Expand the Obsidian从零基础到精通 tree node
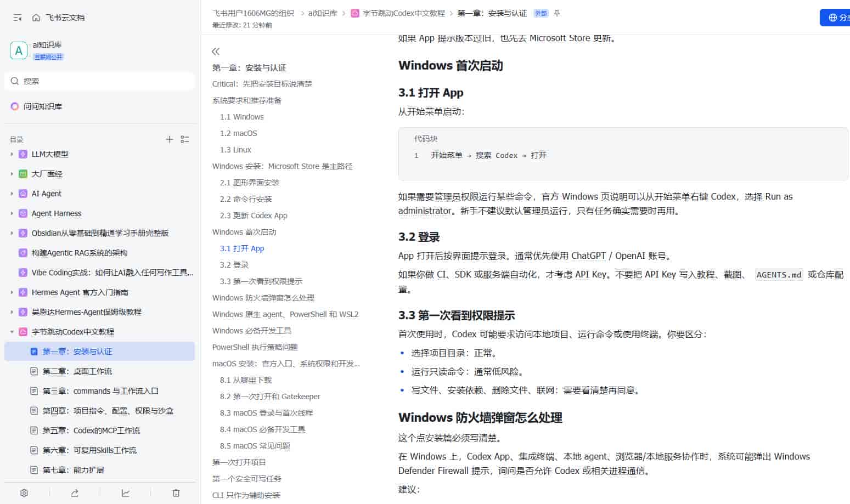This screenshot has height=504, width=850. click(12, 233)
